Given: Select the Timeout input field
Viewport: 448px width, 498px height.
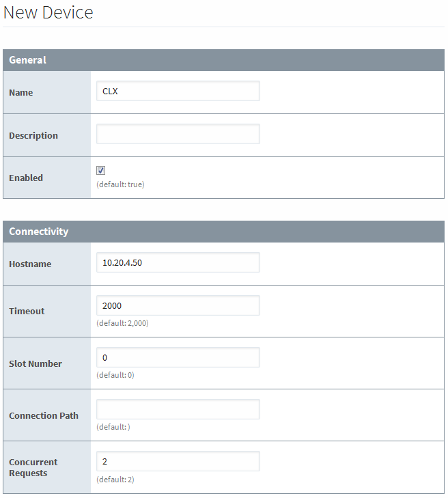Looking at the screenshot, I should coord(178,305).
